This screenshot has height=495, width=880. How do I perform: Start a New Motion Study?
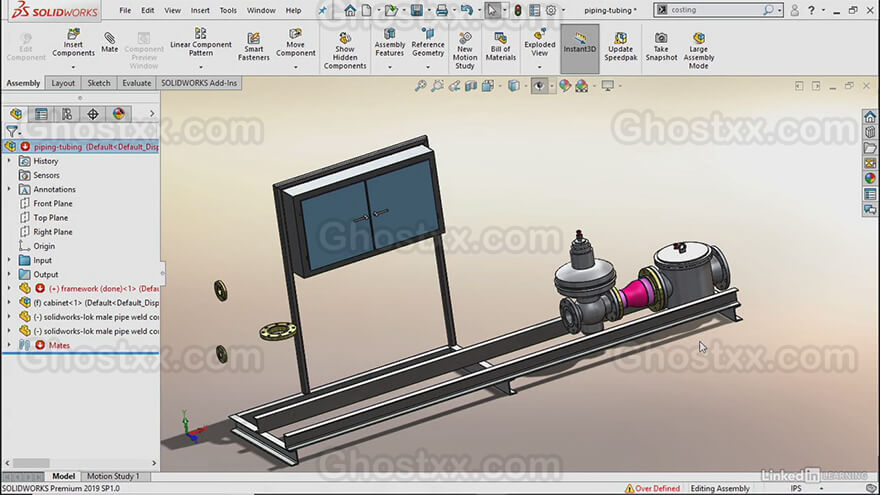pos(465,51)
